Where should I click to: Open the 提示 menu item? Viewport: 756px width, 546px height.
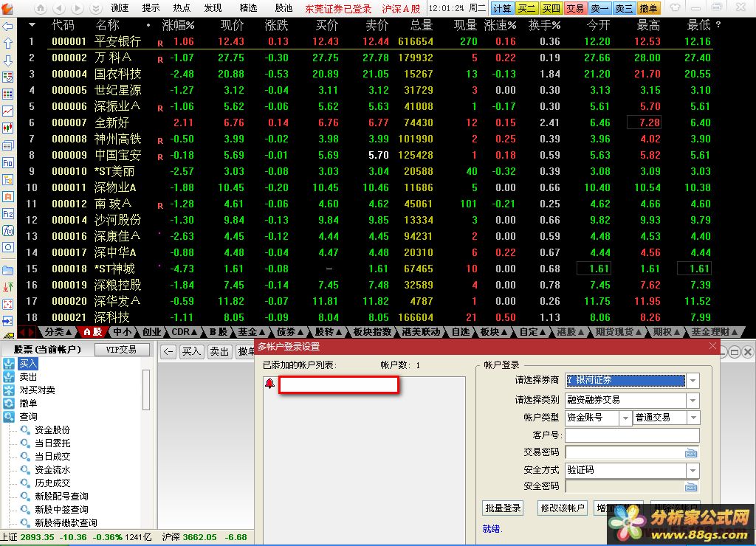tap(151, 8)
